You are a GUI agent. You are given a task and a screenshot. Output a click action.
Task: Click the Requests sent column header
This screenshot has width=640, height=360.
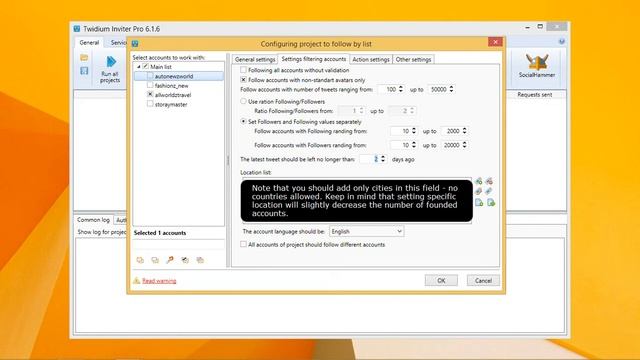535,95
